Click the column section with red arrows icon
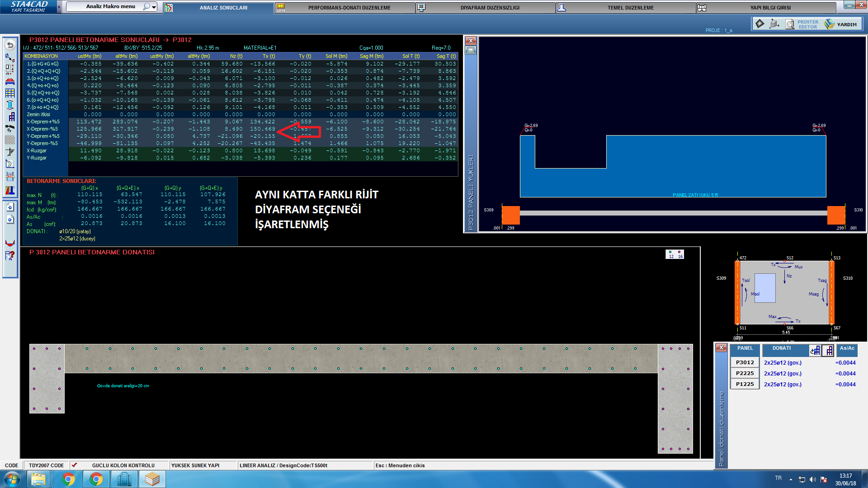868x488 pixels. pyautogui.click(x=10, y=176)
